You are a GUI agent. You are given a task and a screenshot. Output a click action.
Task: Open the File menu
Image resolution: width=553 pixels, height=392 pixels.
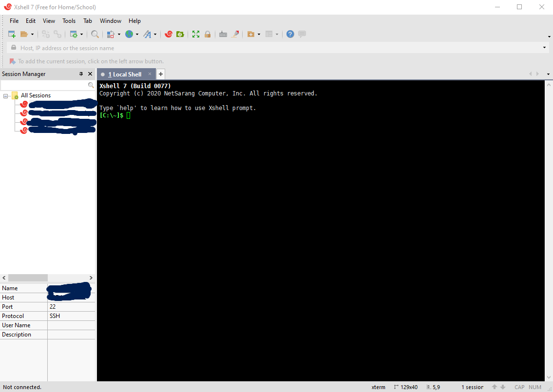pos(14,21)
